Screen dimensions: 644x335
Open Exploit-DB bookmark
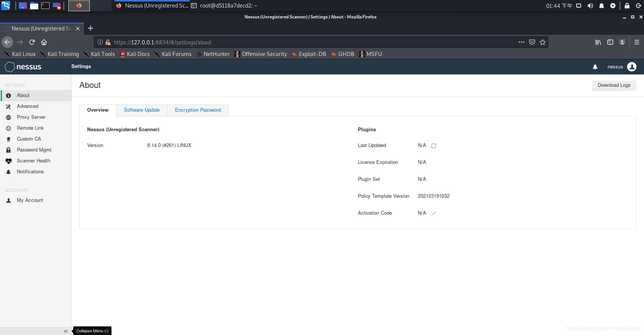tap(309, 54)
